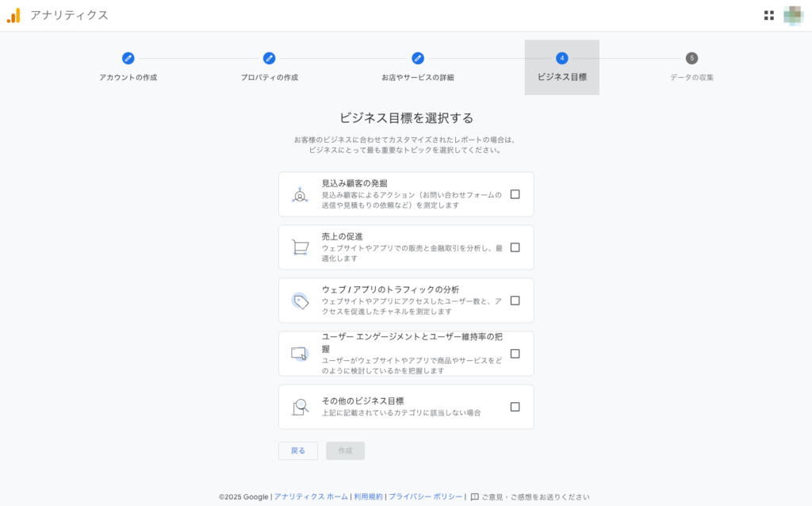Image resolution: width=812 pixels, height=506 pixels.
Task: Check the 見込み顧客の発掘 checkbox
Action: (515, 194)
